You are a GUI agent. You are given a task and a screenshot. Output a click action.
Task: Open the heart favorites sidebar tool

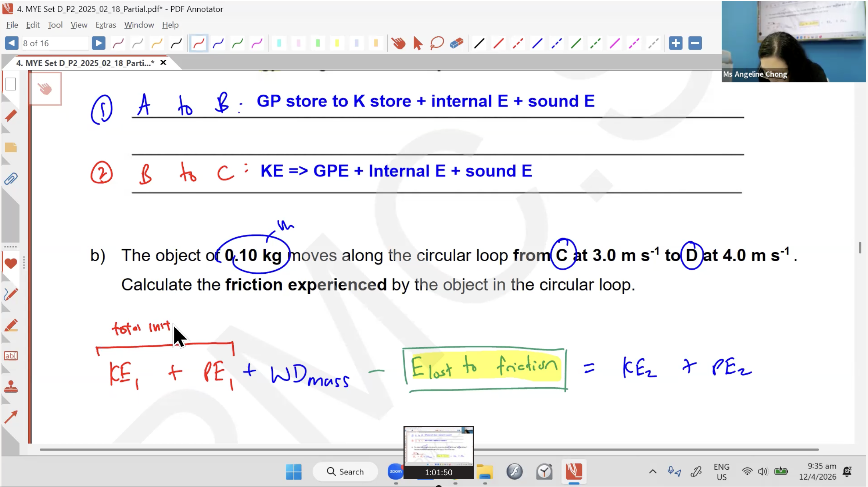11,263
